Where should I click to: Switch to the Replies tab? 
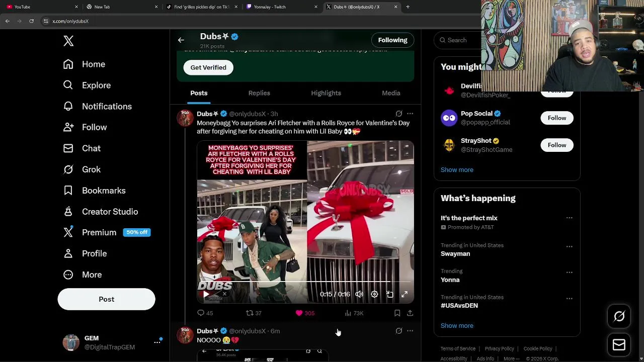[259, 93]
